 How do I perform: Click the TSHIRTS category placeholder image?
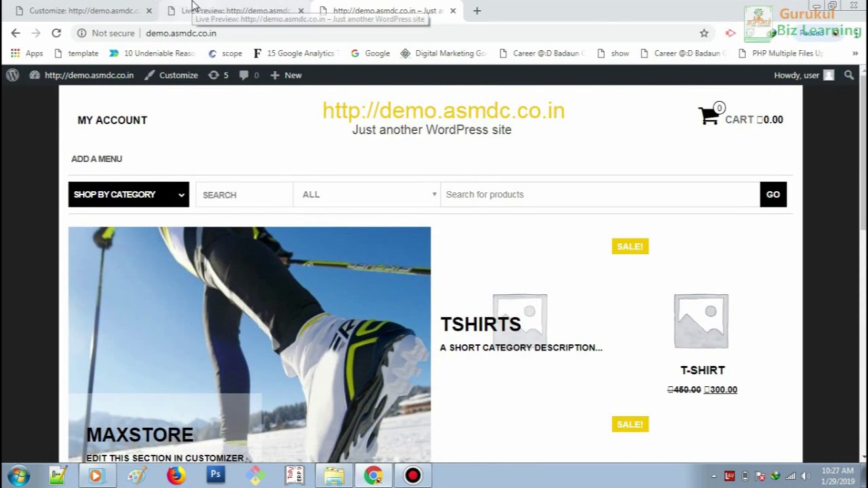coord(520,321)
